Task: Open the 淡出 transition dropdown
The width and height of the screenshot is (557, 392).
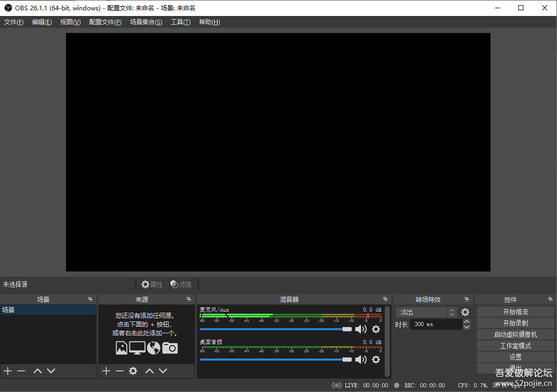Action: click(x=426, y=312)
